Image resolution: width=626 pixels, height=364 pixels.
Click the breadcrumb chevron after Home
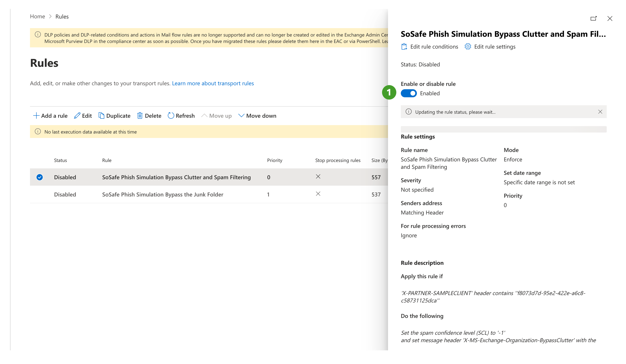[50, 16]
